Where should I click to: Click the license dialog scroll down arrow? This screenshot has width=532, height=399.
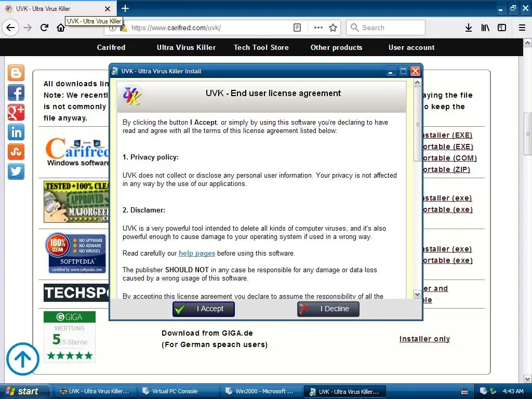(x=417, y=294)
